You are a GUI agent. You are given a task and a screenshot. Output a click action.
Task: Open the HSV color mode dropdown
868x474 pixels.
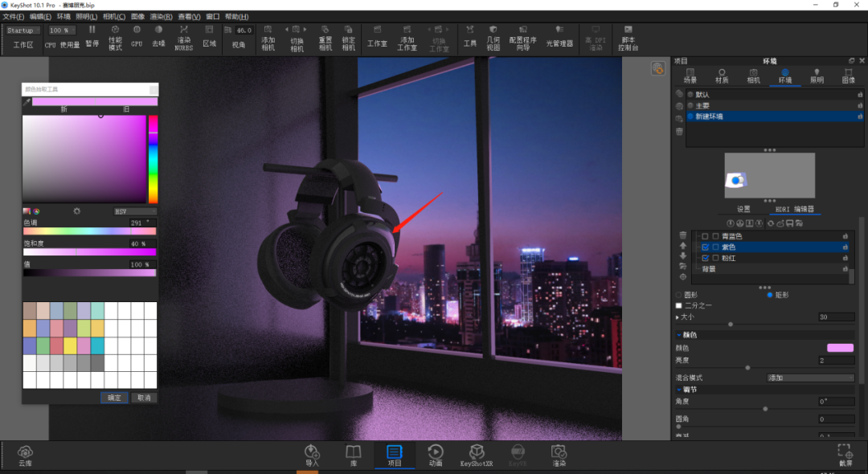tap(135, 211)
